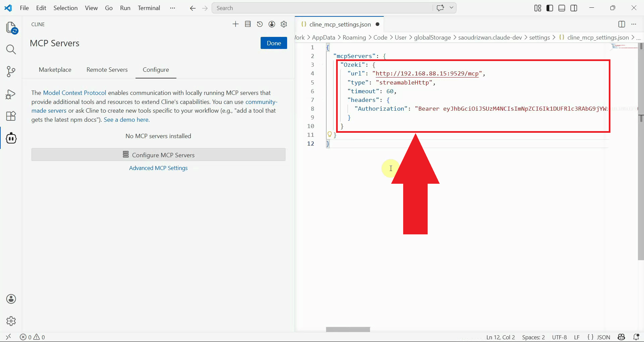Open Cline settings gear in panel header

click(284, 24)
